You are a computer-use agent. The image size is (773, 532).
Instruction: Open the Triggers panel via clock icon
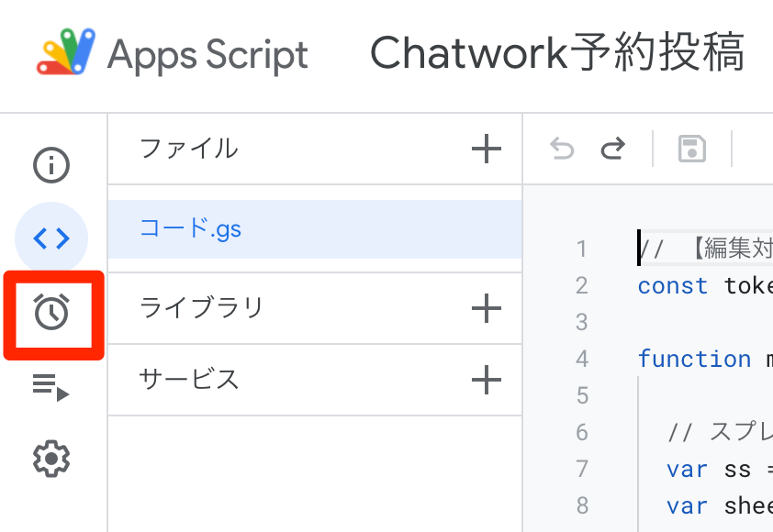pyautogui.click(x=51, y=311)
